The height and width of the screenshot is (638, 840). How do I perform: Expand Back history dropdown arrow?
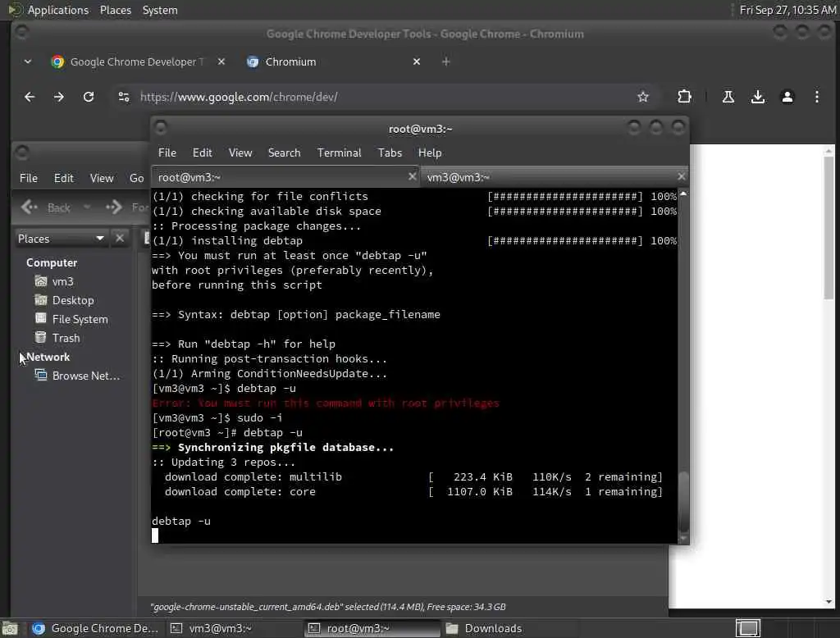[x=87, y=207]
